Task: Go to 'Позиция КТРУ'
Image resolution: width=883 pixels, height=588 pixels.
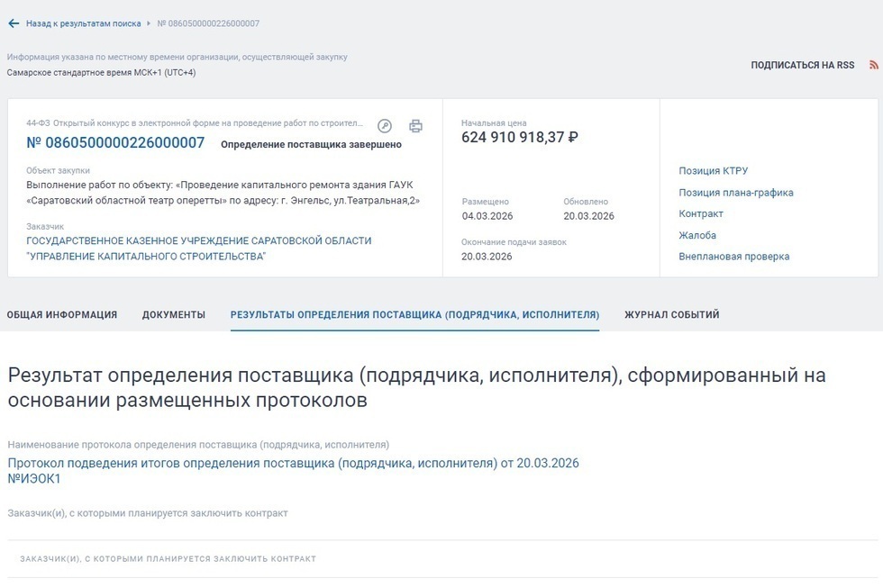Action: point(713,171)
